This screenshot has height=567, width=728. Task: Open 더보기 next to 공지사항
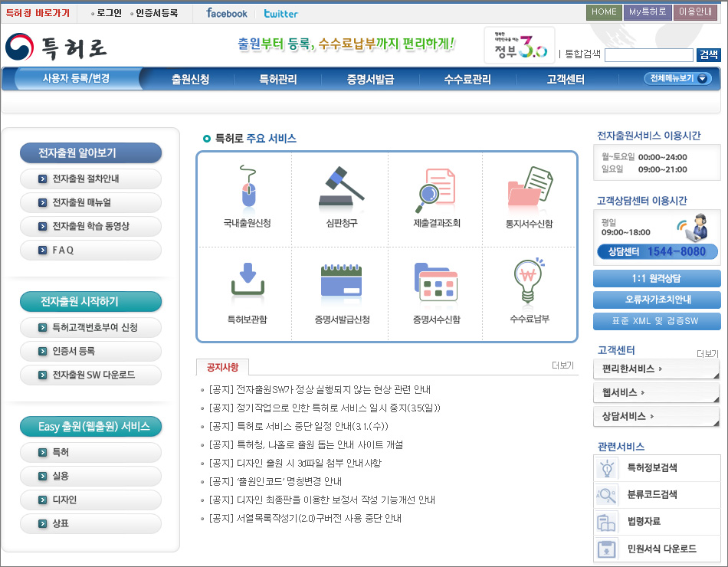[x=562, y=365]
